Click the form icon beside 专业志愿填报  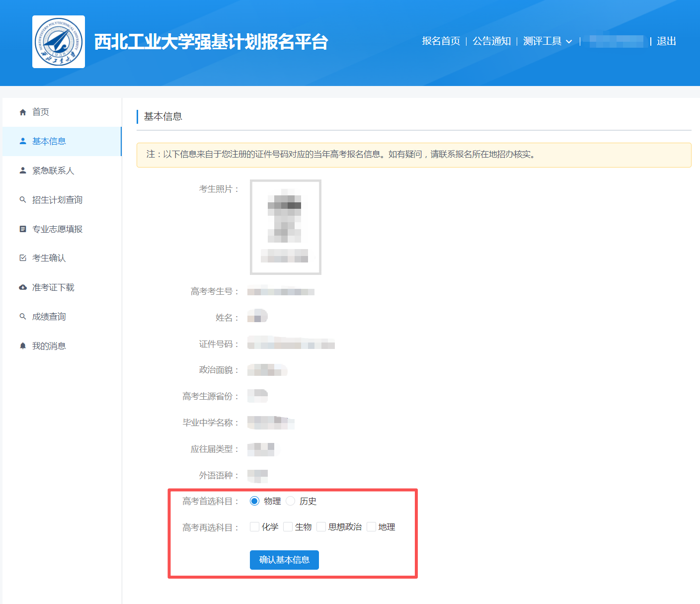coord(23,229)
